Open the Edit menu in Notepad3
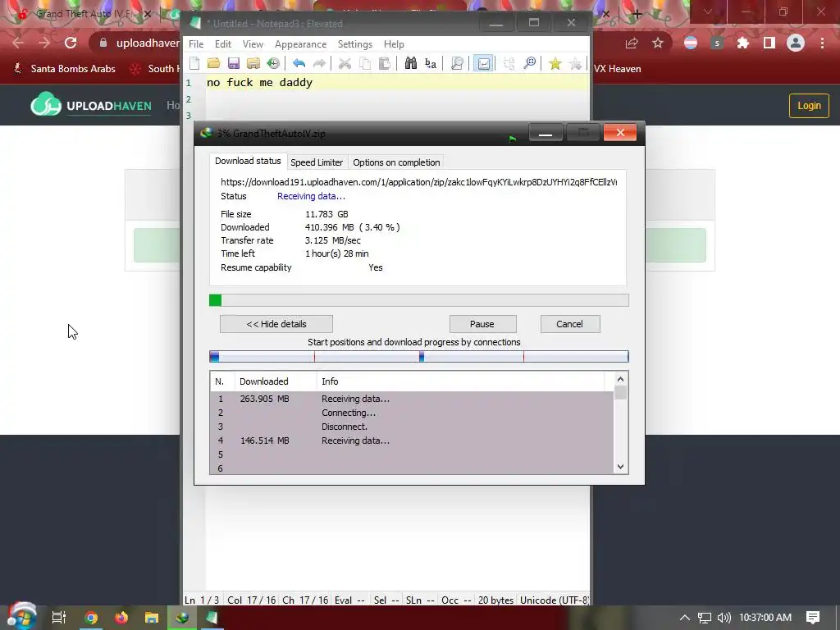This screenshot has width=840, height=630. [223, 44]
